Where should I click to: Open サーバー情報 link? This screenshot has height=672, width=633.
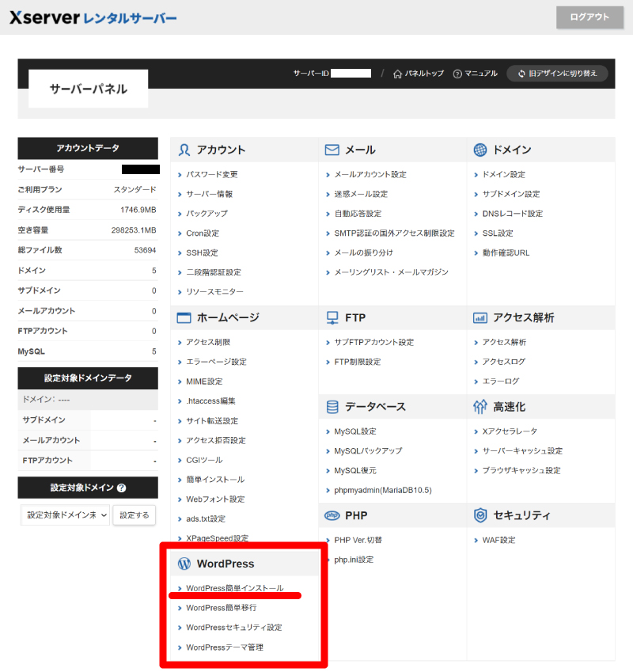210,194
